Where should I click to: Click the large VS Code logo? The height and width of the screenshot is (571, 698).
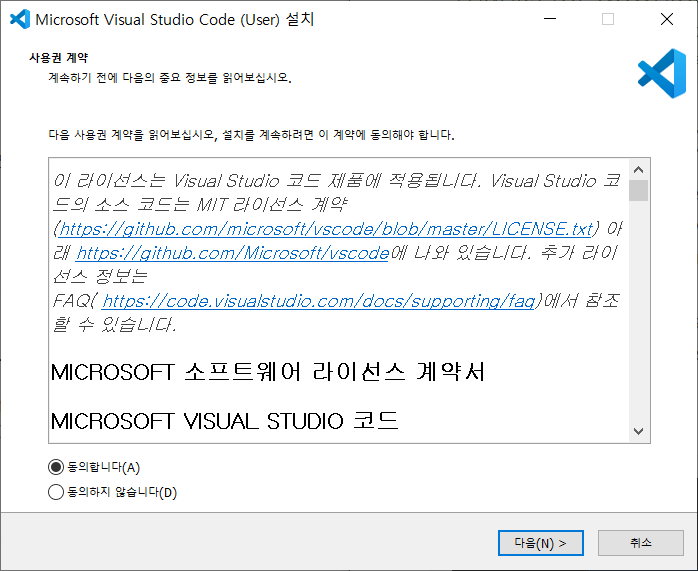(x=661, y=73)
